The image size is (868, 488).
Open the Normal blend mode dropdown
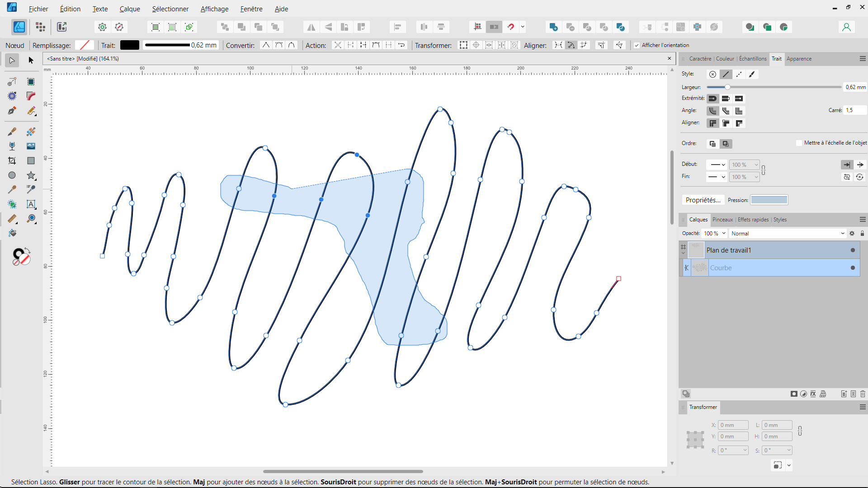tap(787, 234)
